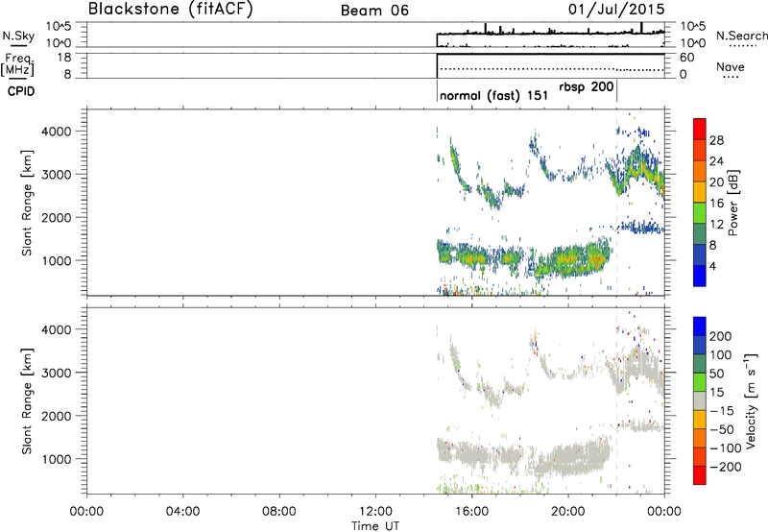The image size is (768, 532).
Task: Click the 'N.Sky' legend label
Action: (18, 36)
